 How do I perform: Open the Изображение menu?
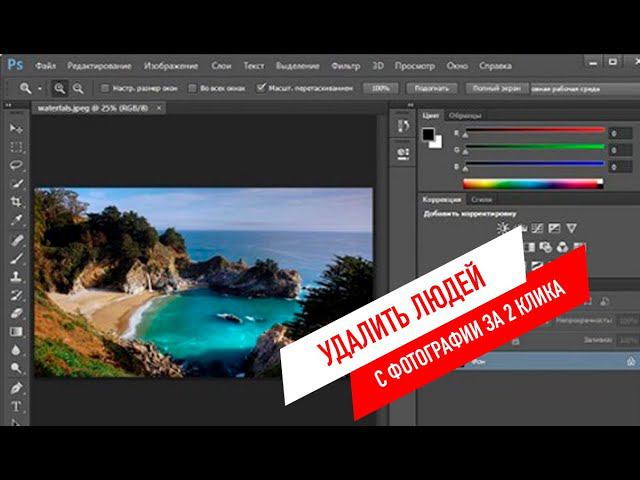pos(171,66)
